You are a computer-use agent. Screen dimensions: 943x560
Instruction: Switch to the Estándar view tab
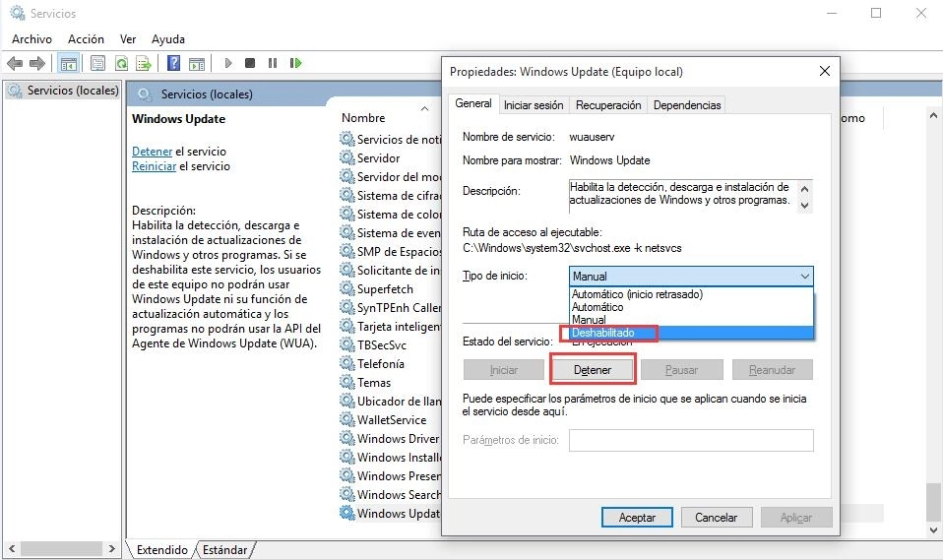pos(224,550)
